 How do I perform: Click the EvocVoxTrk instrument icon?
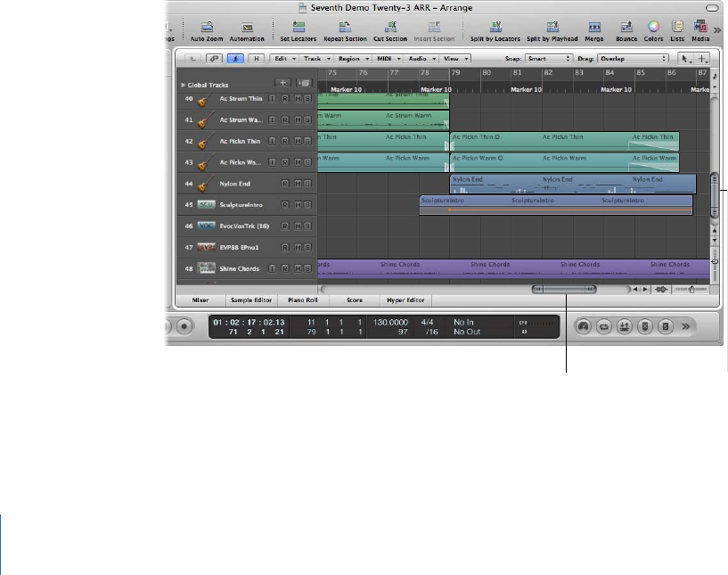206,226
